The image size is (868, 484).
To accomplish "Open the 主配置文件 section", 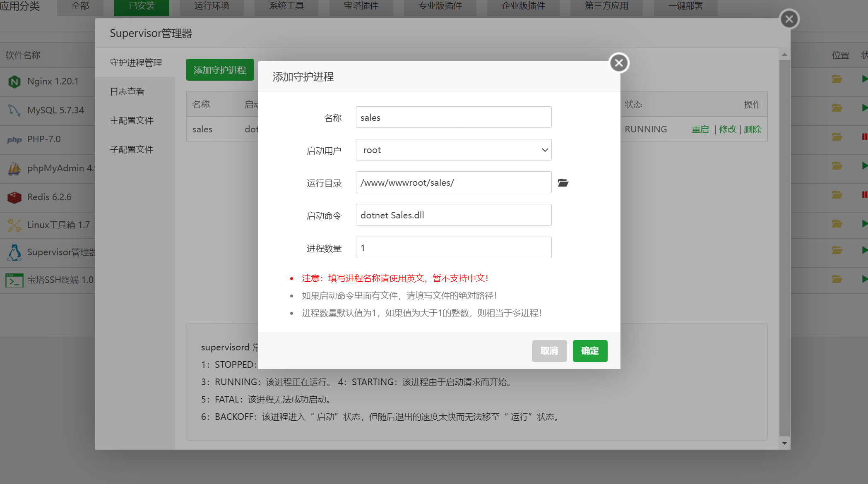I will (132, 121).
